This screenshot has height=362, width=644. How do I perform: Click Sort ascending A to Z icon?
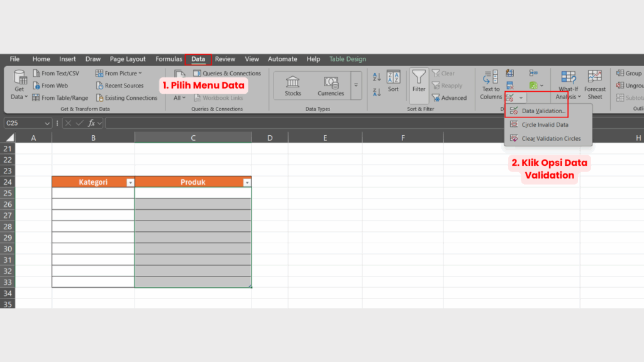pyautogui.click(x=377, y=75)
